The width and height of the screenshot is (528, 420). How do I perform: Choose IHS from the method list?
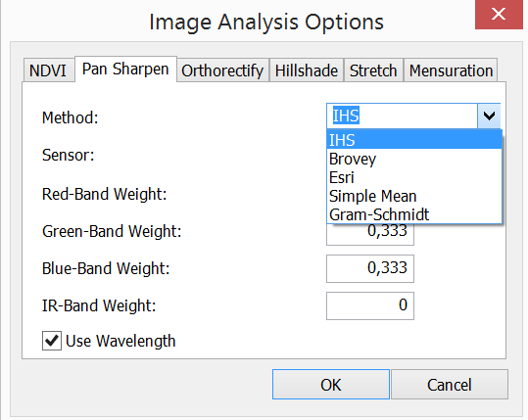coord(414,140)
